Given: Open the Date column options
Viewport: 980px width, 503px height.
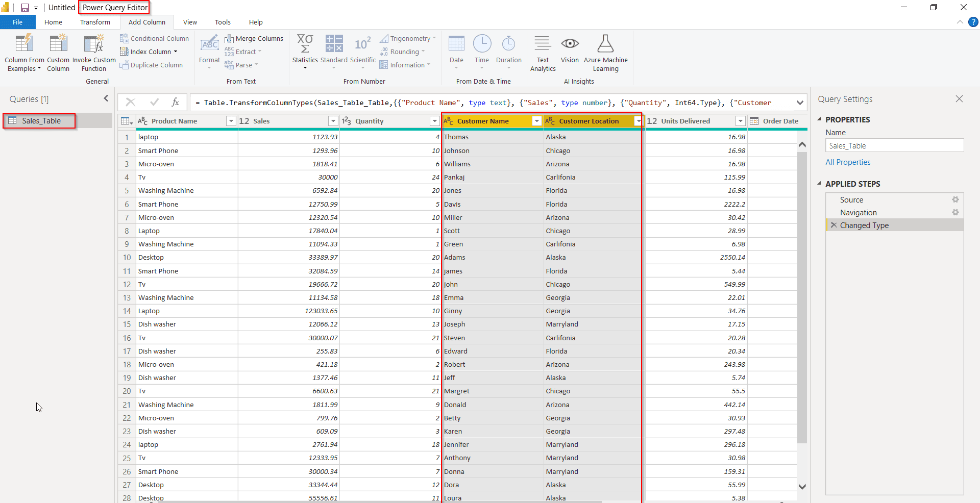Looking at the screenshot, I should tap(456, 51).
